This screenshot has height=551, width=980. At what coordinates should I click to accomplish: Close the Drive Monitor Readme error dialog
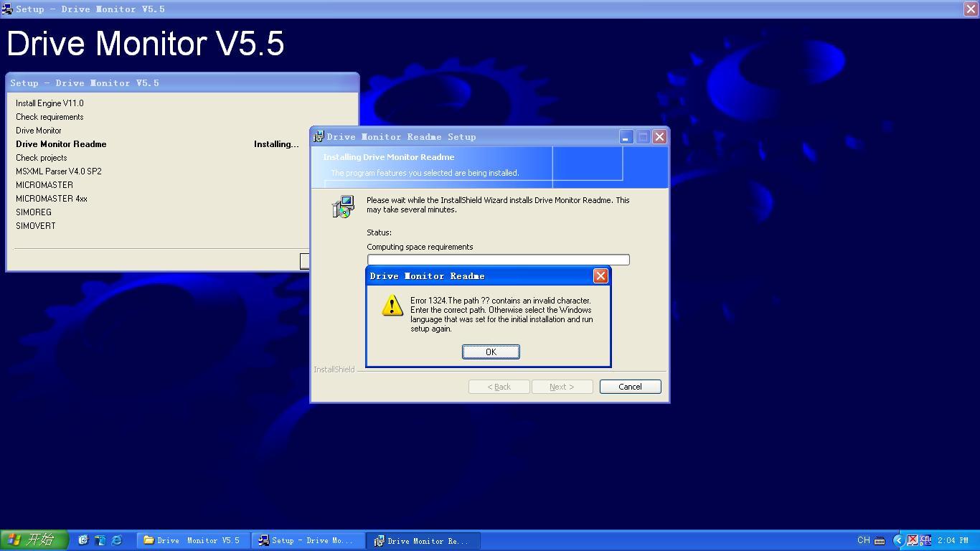pos(600,276)
